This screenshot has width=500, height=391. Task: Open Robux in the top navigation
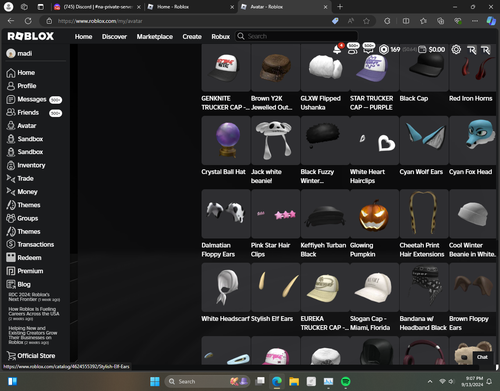tap(221, 37)
